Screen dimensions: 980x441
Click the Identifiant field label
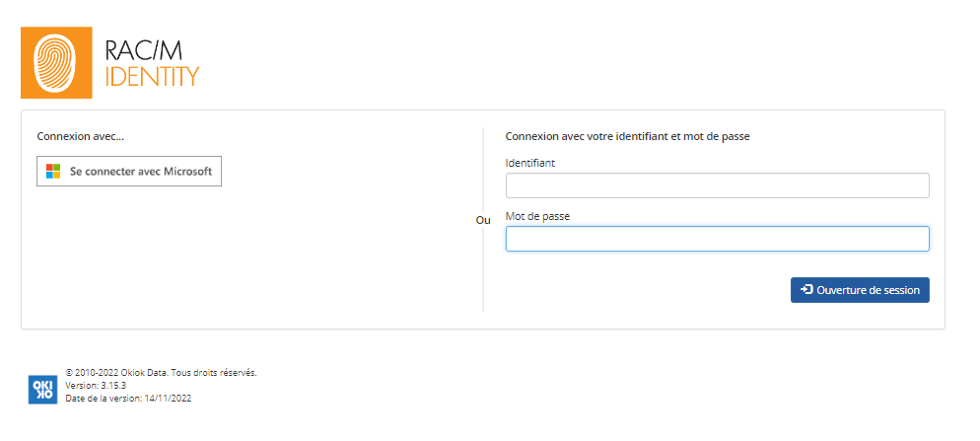tap(530, 163)
